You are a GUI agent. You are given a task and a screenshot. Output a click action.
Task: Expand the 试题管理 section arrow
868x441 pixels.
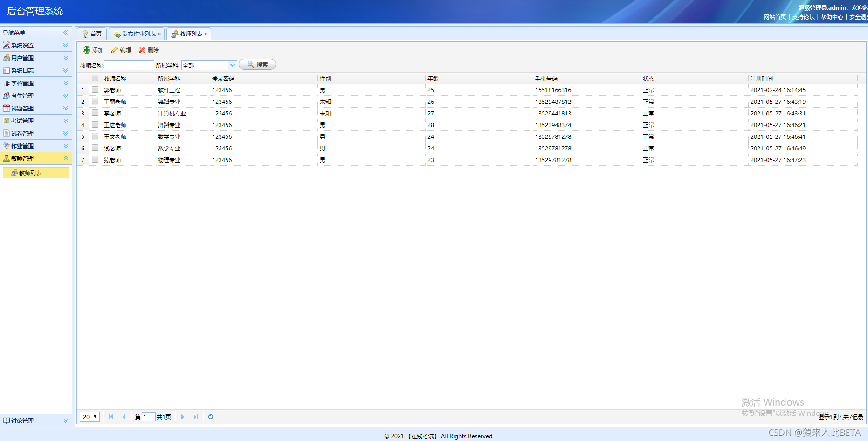click(x=66, y=108)
